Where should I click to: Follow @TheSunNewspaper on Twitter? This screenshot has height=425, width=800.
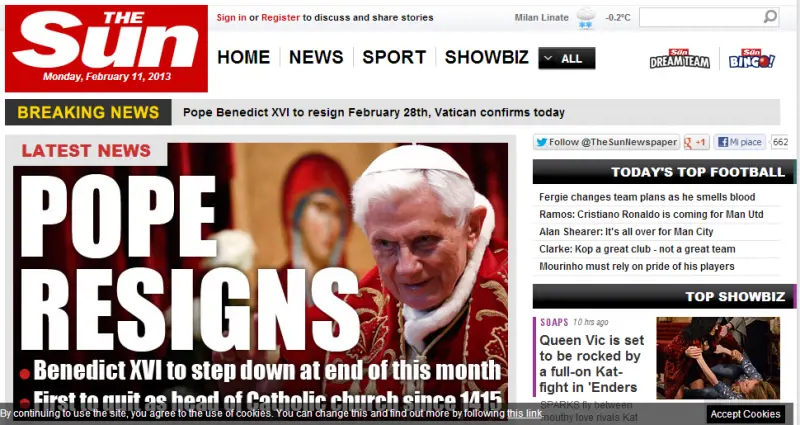tap(607, 142)
